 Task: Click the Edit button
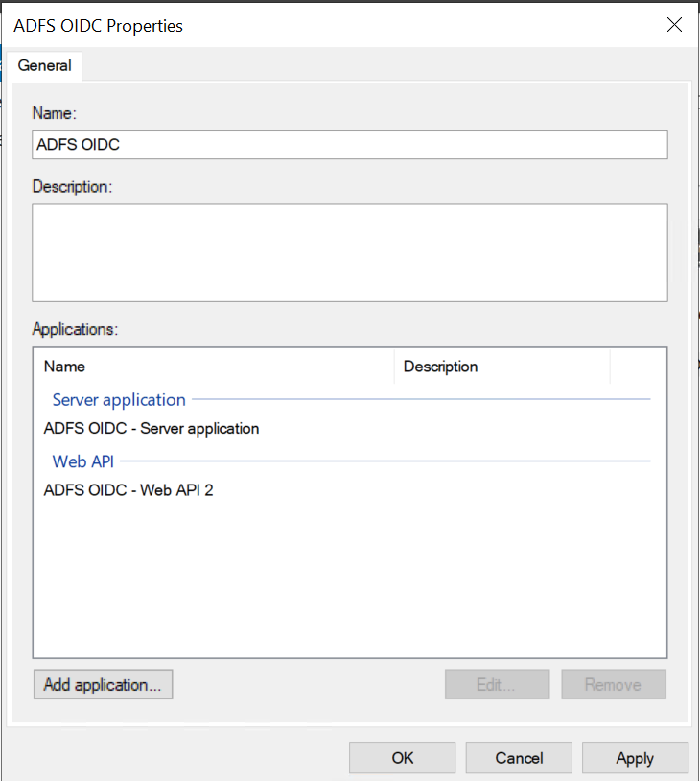click(497, 684)
